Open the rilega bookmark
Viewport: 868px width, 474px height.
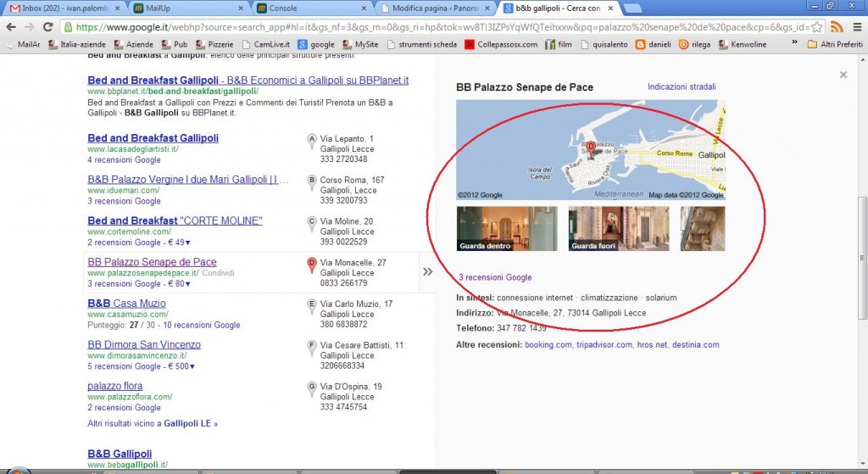(x=695, y=44)
